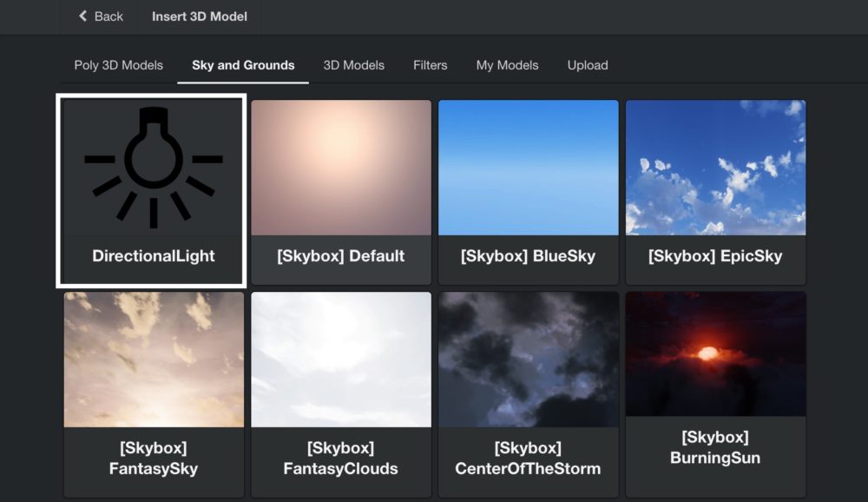Click the "[Skybox] EpicSky" caption
This screenshot has height=502, width=868.
(x=715, y=256)
